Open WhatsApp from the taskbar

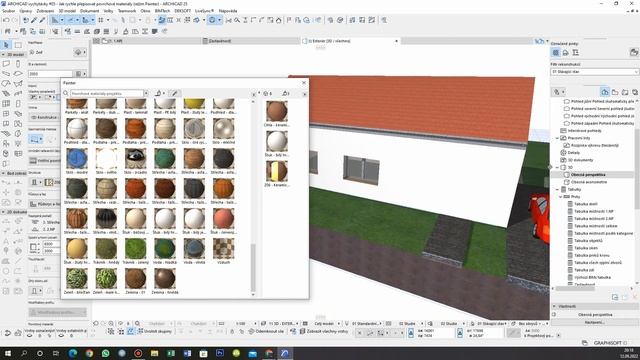pyautogui.click(x=105, y=353)
